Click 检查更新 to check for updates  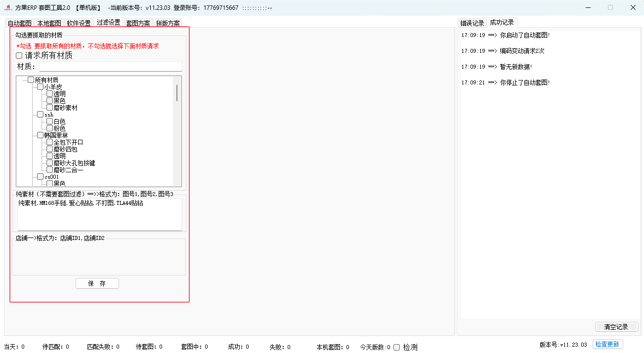pyautogui.click(x=607, y=344)
